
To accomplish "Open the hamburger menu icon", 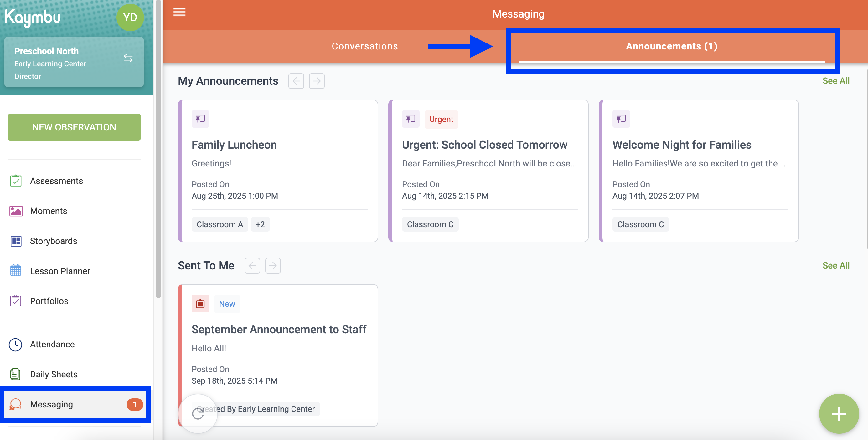I will tap(179, 13).
